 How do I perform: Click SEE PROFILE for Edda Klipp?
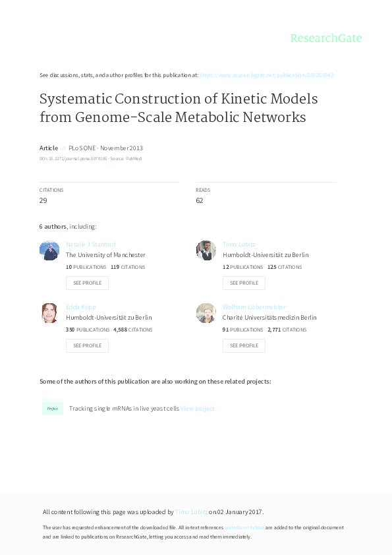(x=87, y=345)
